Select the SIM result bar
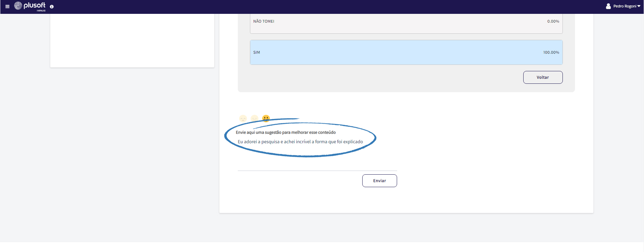644x252 pixels. pos(406,52)
